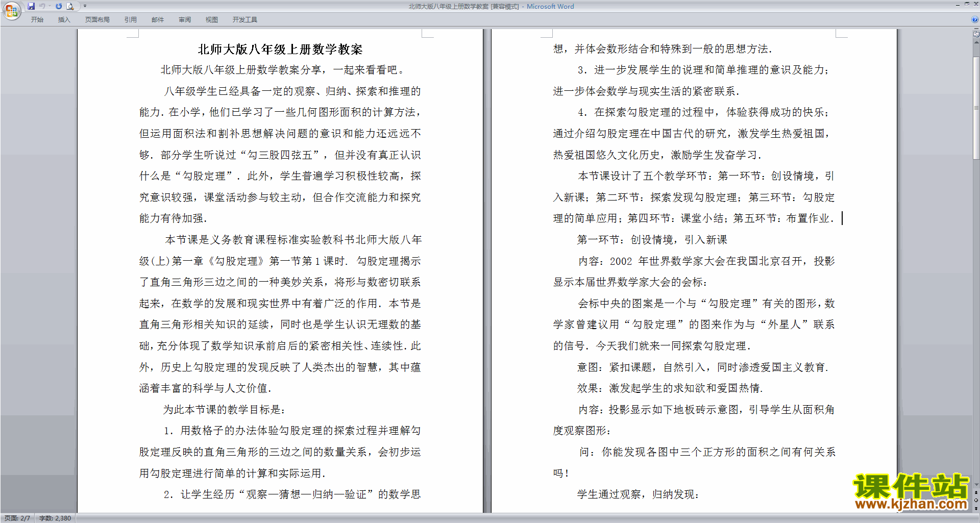The height and width of the screenshot is (523, 980).
Task: Open Microsoft Word Help blue question icon
Action: click(975, 19)
